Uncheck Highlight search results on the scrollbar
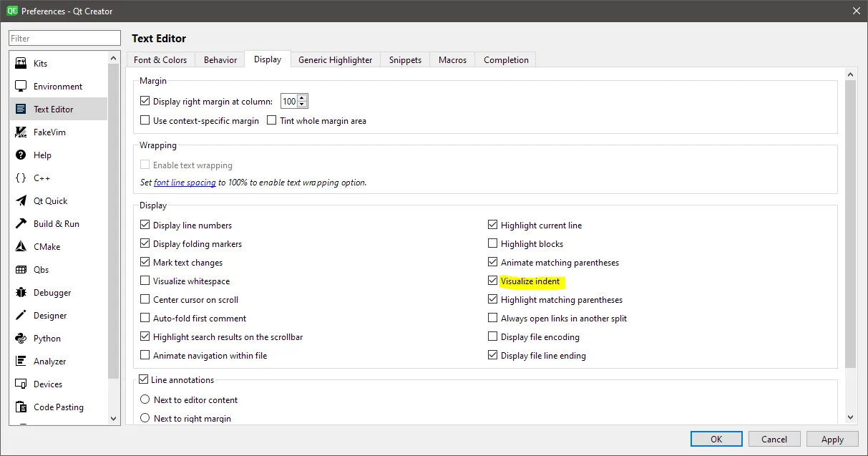 (x=145, y=336)
